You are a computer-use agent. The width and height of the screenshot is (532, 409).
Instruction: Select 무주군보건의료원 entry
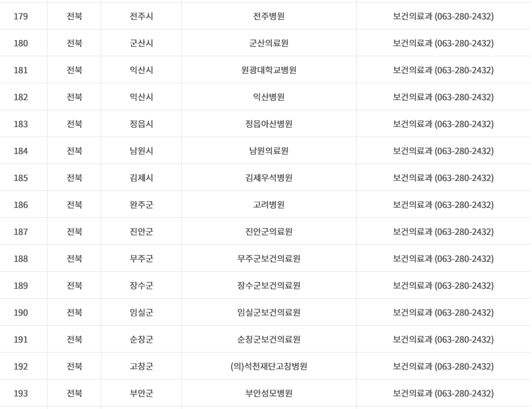tap(269, 259)
